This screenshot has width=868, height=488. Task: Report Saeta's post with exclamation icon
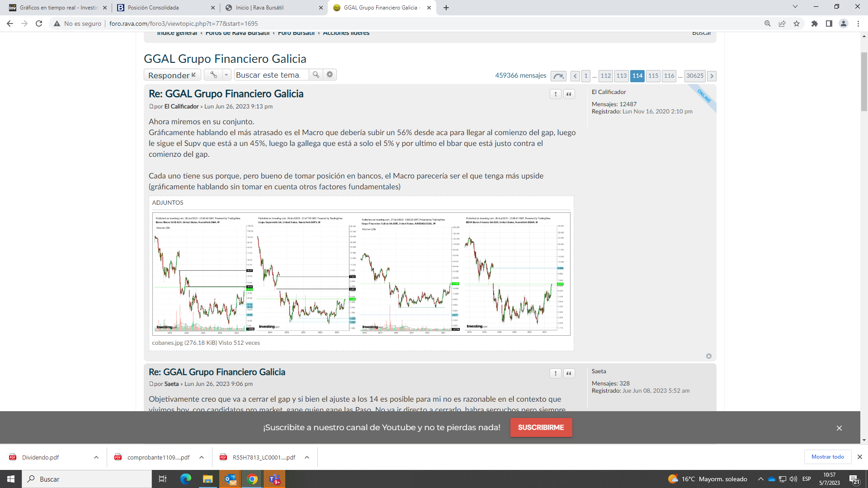click(556, 373)
